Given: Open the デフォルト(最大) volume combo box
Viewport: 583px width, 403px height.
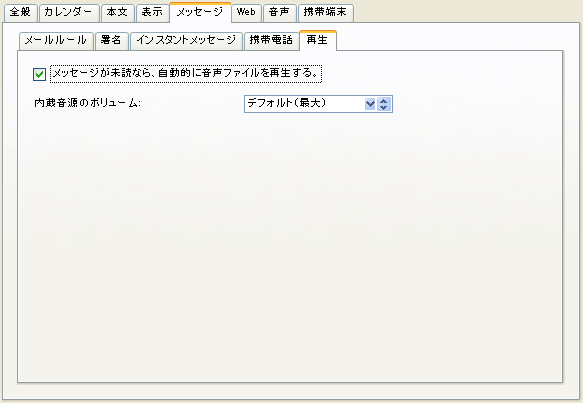Looking at the screenshot, I should [x=318, y=104].
